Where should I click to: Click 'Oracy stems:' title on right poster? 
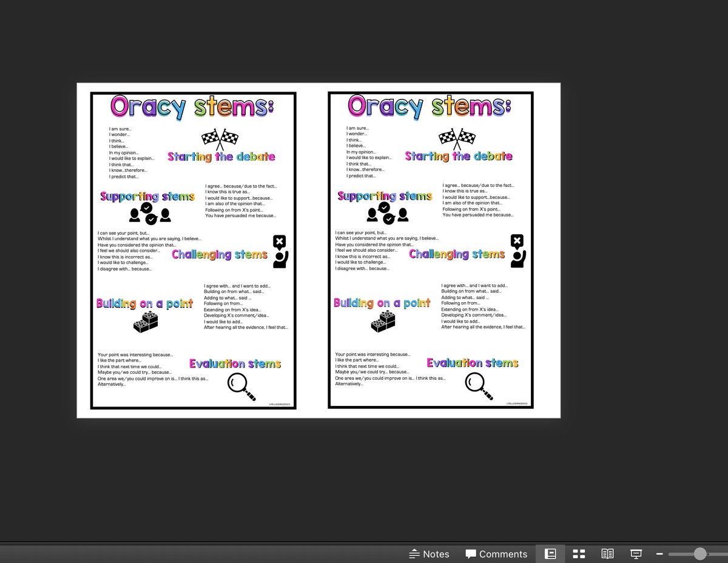coord(429,107)
